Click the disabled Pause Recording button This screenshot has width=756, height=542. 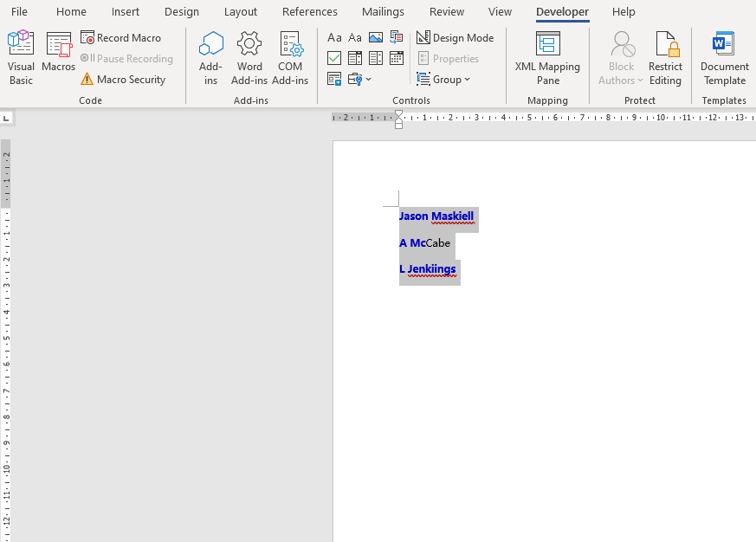coord(126,58)
